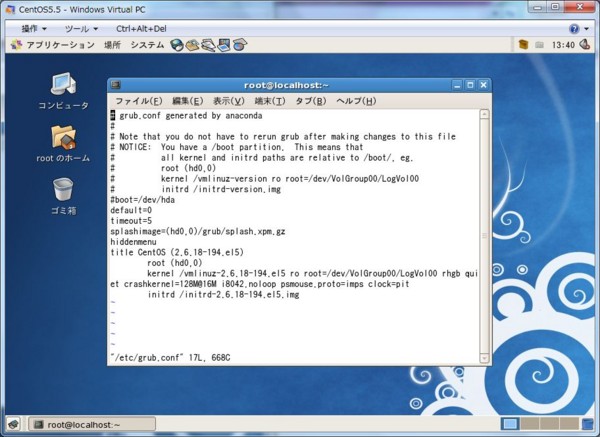The image size is (600, 437).
Task: Click the 'default=0' line in editor
Action: tap(131, 210)
